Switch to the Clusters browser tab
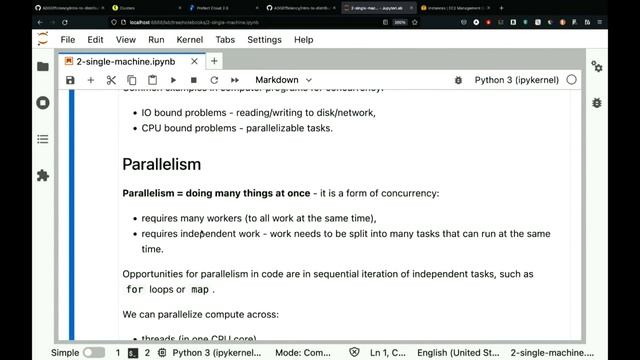The image size is (640, 360). (x=147, y=8)
